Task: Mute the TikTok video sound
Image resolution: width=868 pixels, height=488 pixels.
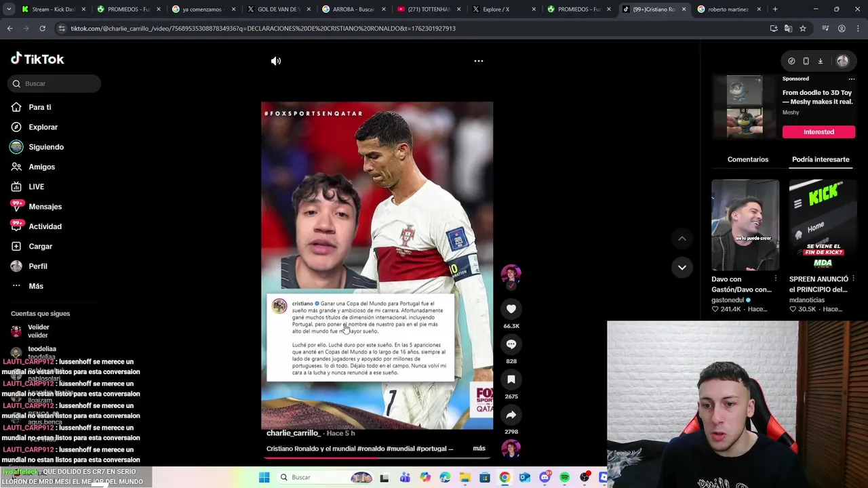Action: (x=276, y=61)
